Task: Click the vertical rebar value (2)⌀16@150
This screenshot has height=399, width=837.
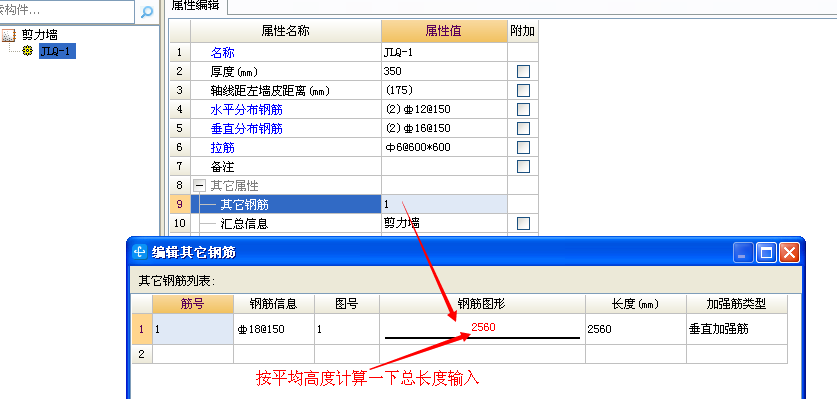Action: pos(444,128)
